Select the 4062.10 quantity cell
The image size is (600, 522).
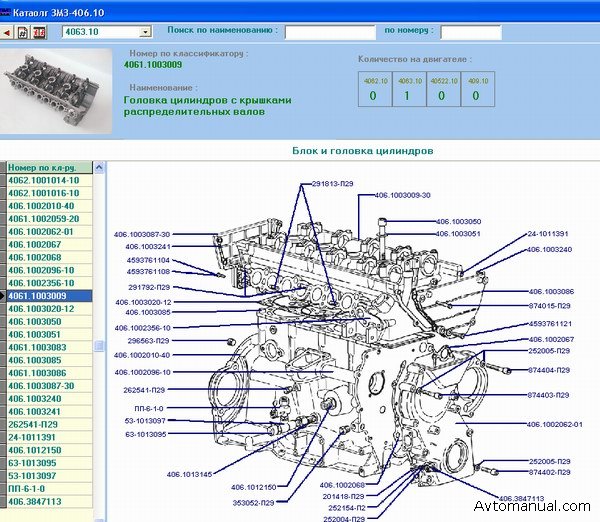tap(375, 89)
